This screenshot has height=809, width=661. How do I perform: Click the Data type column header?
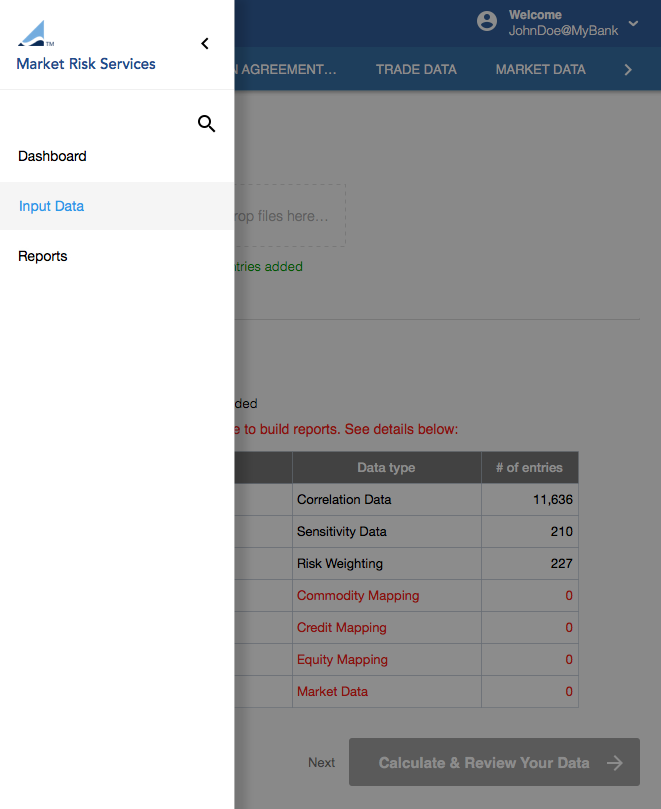[386, 468]
